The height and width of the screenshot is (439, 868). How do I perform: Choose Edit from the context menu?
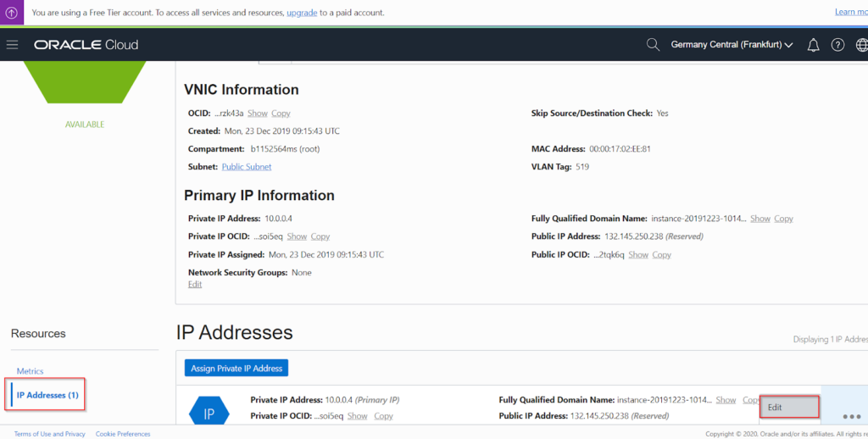[x=789, y=408]
